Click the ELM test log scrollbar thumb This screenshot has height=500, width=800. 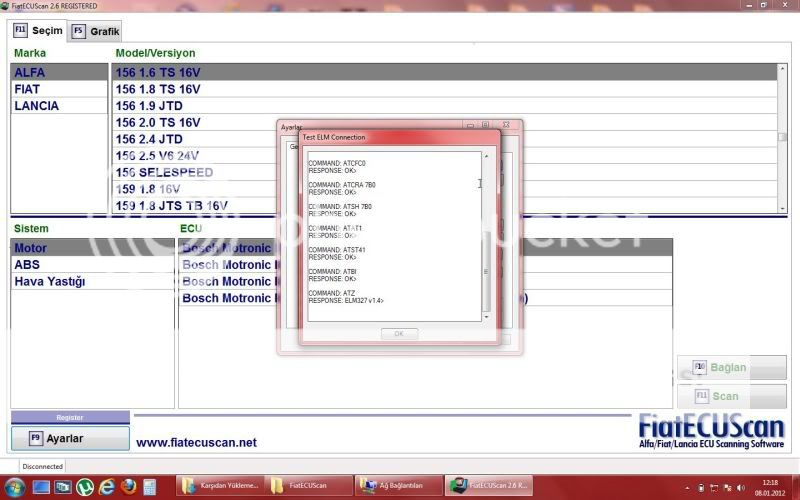tap(486, 269)
